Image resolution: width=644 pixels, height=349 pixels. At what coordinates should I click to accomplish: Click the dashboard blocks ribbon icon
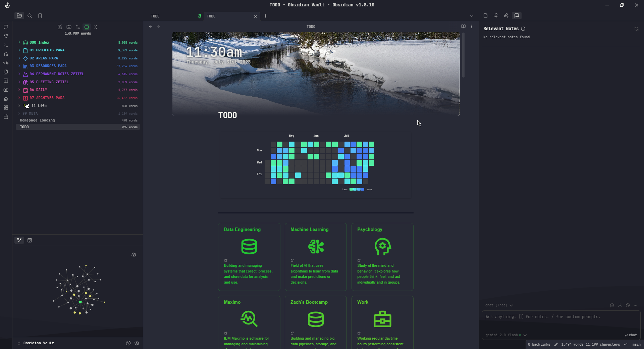[x=6, y=108]
